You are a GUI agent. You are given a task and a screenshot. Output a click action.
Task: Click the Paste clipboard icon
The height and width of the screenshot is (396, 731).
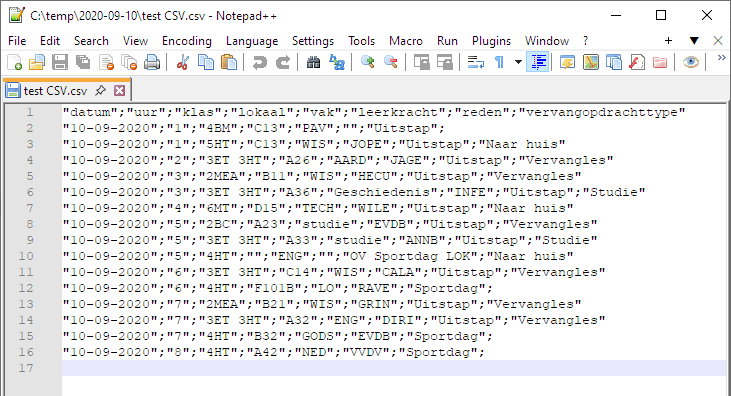[x=229, y=62]
